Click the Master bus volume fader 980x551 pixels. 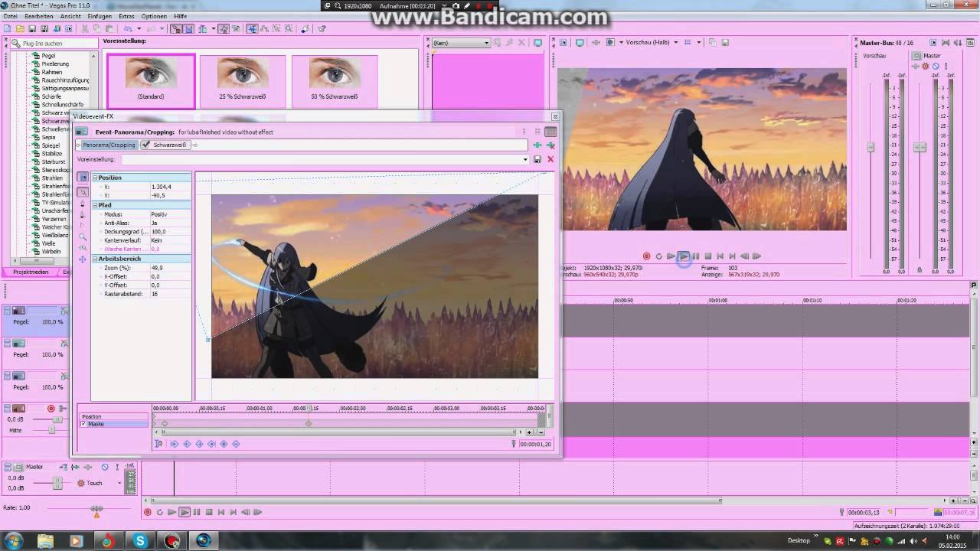click(920, 147)
